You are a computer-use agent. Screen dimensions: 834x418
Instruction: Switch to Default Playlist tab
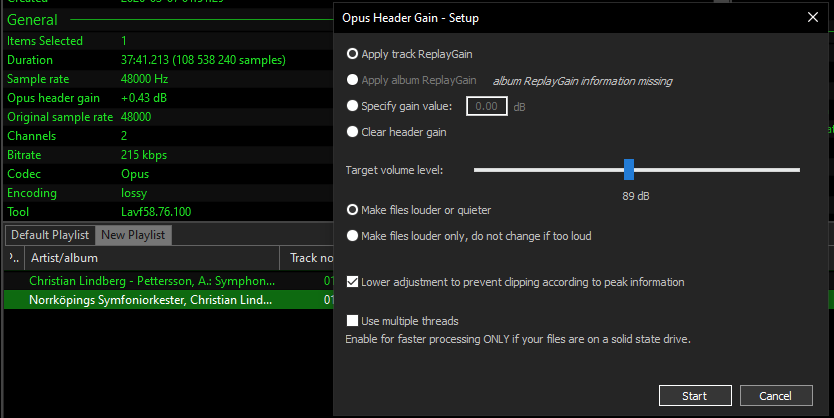click(50, 235)
